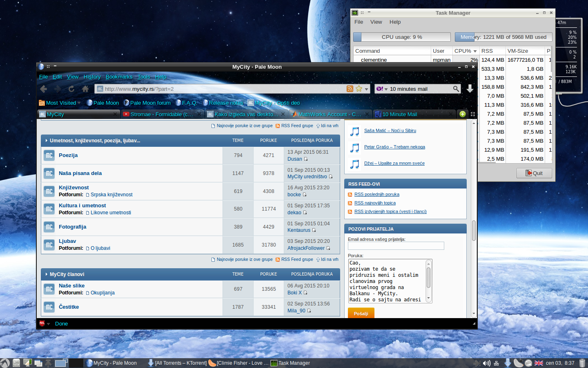Viewport: 588px width, 368px height.
Task: Open Task Manager's Help menu
Action: pyautogui.click(x=395, y=22)
